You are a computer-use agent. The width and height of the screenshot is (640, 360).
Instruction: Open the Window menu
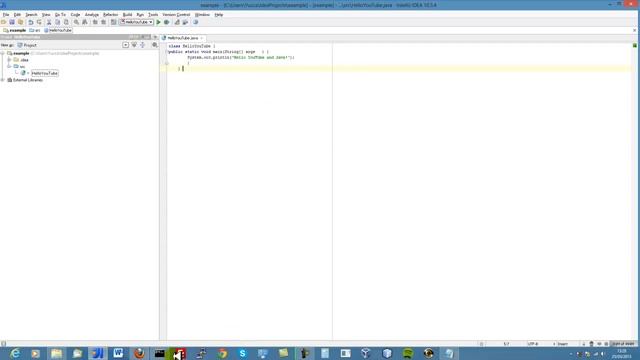tap(202, 15)
